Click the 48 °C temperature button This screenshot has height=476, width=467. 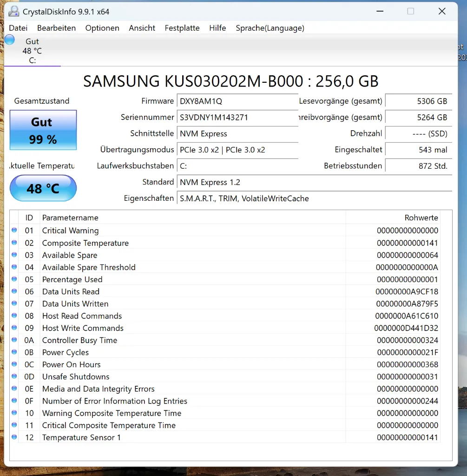click(x=43, y=188)
